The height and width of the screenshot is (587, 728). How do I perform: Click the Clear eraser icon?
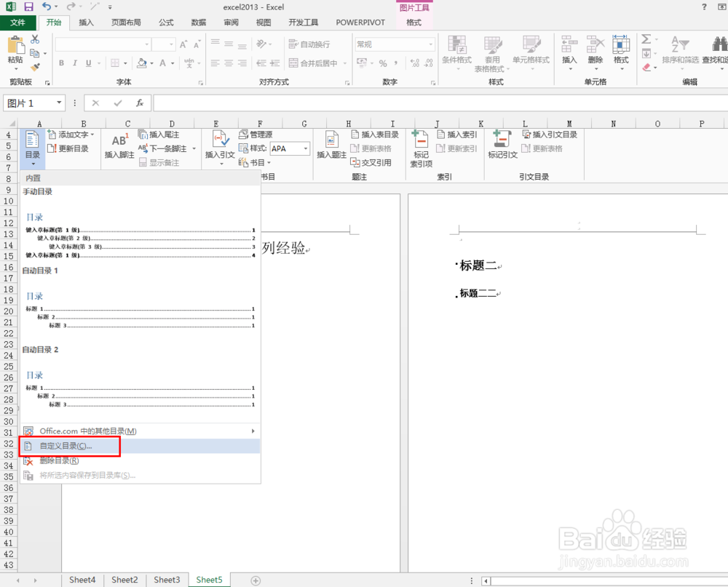point(646,68)
